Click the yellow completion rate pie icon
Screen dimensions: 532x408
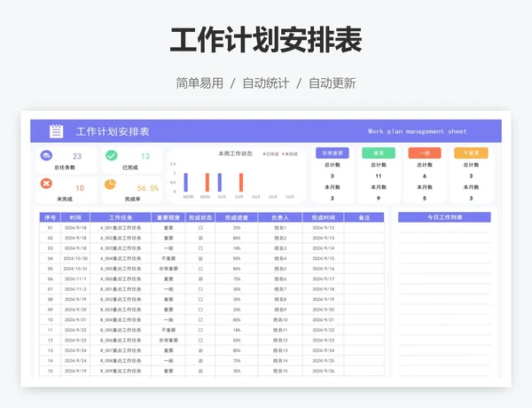coord(111,184)
